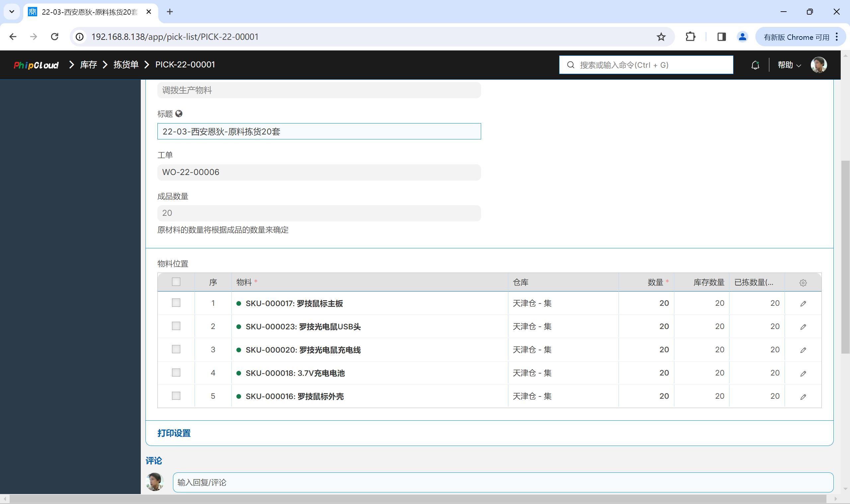Click the globe icon beside 标题
This screenshot has height=504, width=850.
[x=179, y=114]
